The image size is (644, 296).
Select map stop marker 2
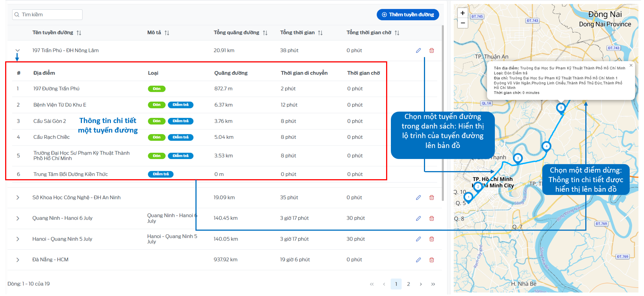click(478, 187)
